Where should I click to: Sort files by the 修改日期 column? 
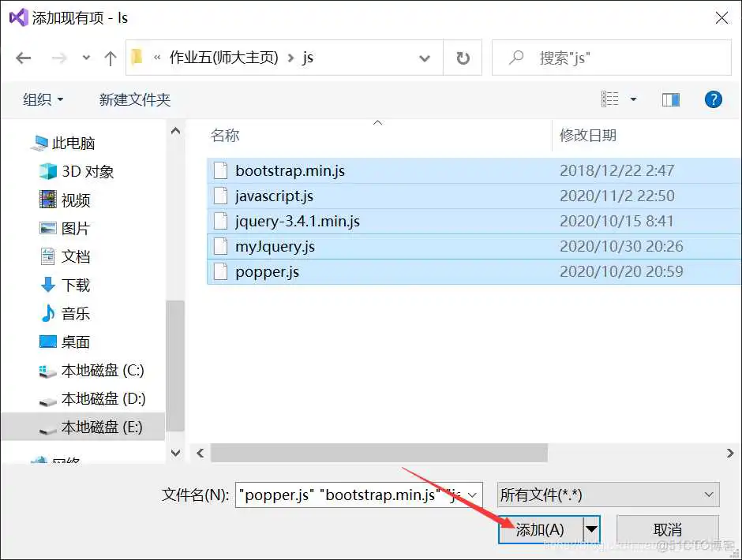pos(588,135)
